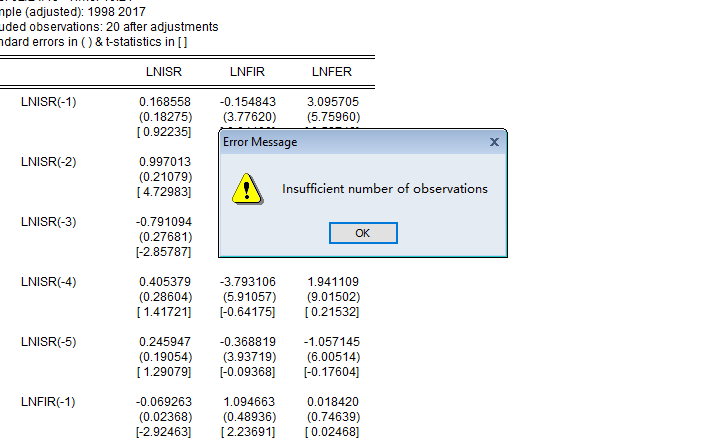Select coefficient value 0.168558
723x444 pixels.
165,102
